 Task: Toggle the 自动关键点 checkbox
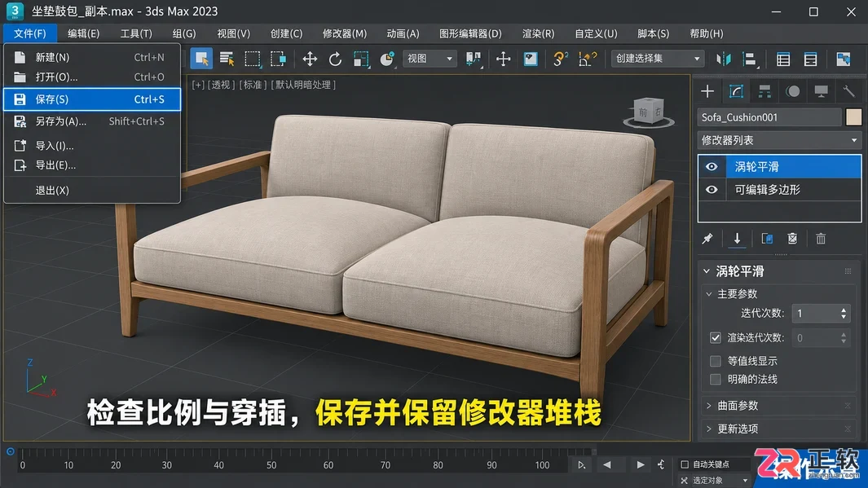[685, 464]
